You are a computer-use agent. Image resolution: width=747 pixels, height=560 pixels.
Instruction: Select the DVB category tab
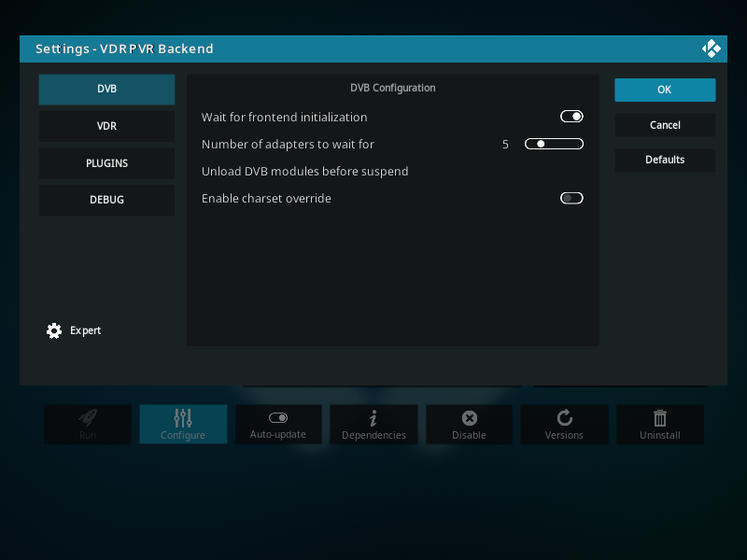tap(106, 90)
